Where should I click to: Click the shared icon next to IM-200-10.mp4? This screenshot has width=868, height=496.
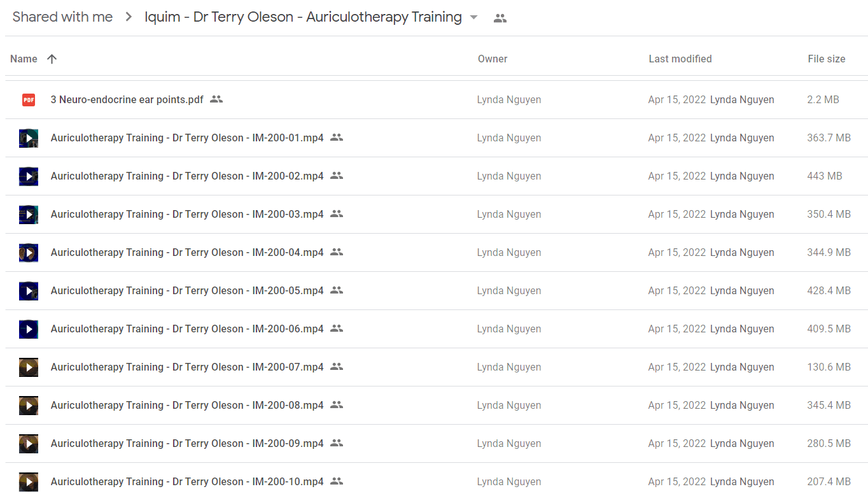[x=337, y=481]
